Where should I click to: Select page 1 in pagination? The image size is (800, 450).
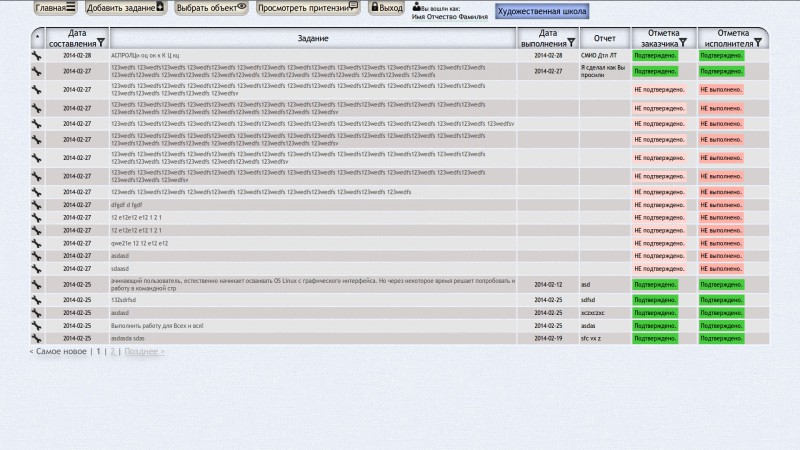[x=98, y=352]
